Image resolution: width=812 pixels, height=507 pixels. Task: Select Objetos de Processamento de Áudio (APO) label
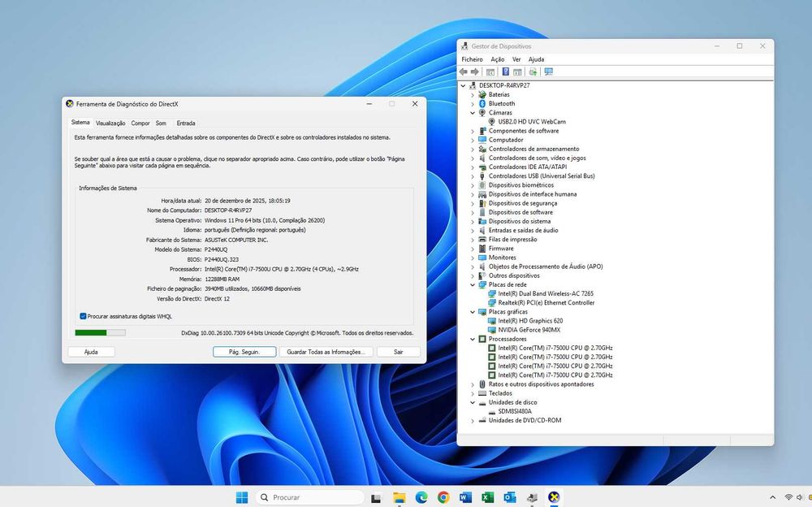[x=546, y=266]
